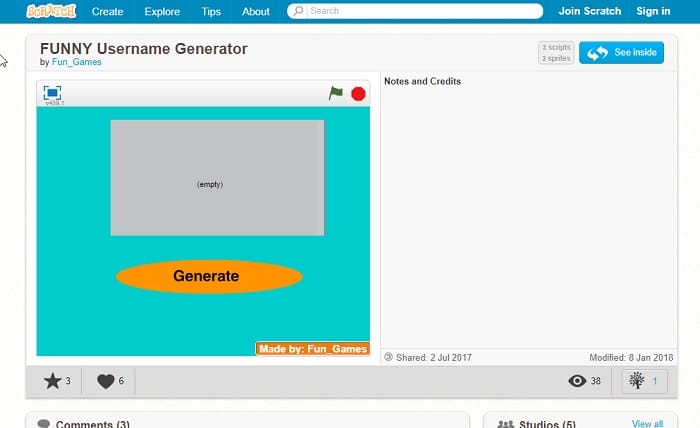Click View all studios link
Image resolution: width=700 pixels, height=428 pixels.
647,424
